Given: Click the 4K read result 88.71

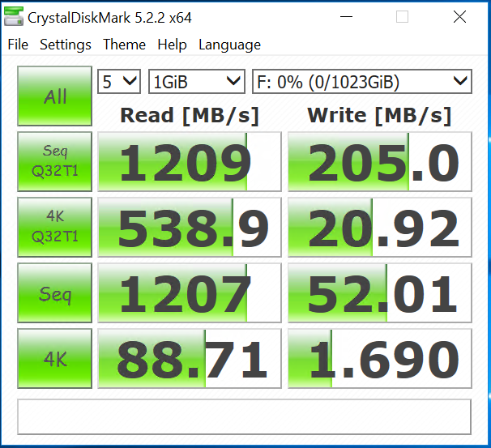Looking at the screenshot, I should tap(190, 358).
